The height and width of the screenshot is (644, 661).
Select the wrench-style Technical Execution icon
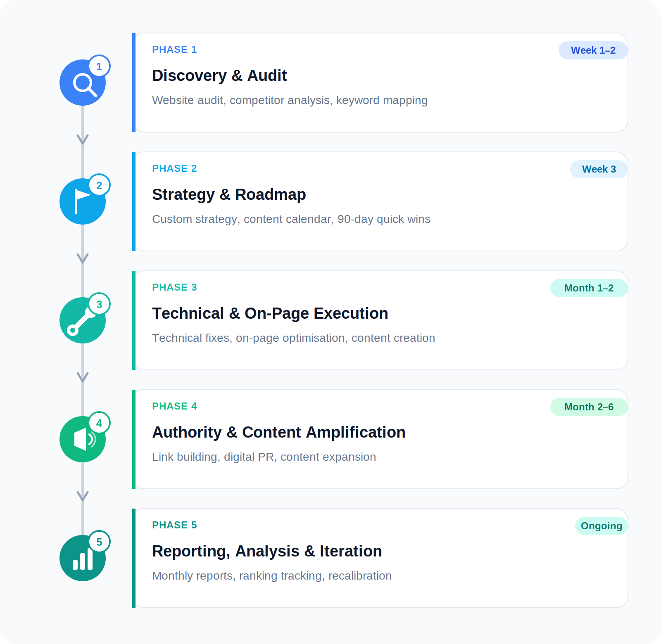83,320
